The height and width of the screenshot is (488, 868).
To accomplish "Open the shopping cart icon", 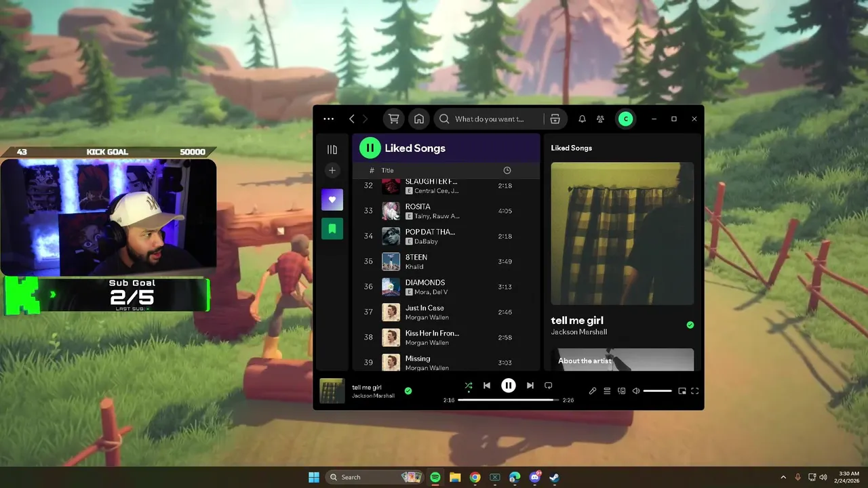I will click(393, 119).
